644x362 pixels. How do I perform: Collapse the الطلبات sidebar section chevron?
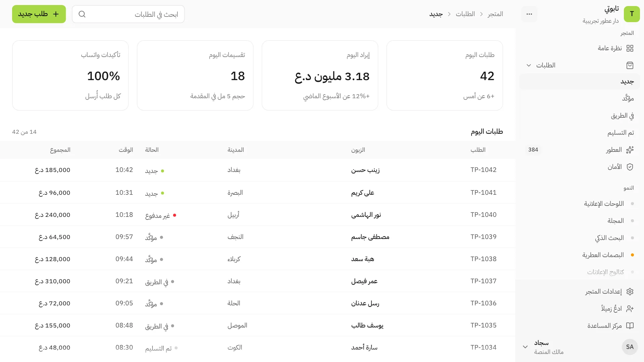[529, 65]
